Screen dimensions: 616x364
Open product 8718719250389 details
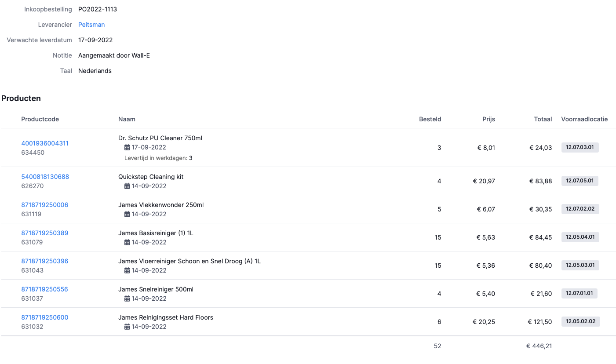click(44, 233)
